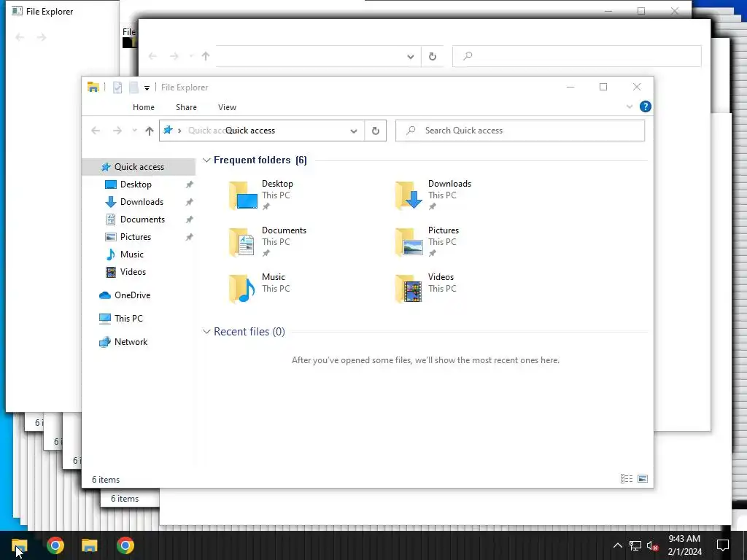Open the Home ribbon tab

tap(144, 107)
